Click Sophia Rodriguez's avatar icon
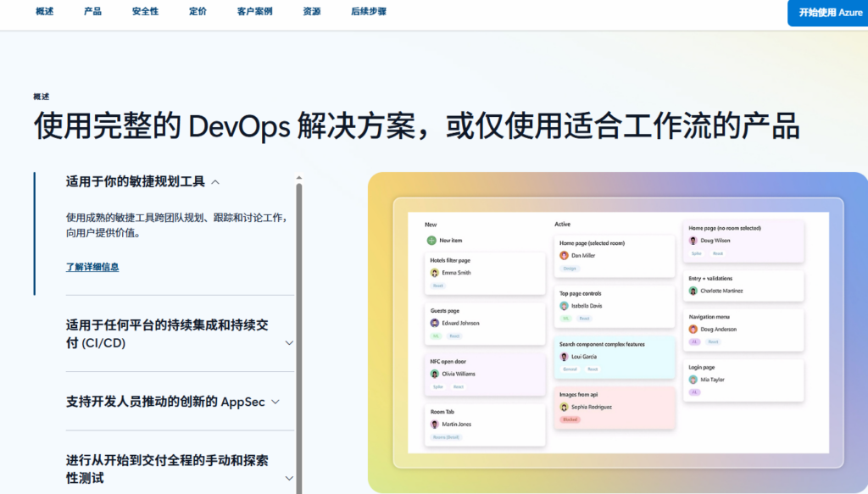 [564, 408]
